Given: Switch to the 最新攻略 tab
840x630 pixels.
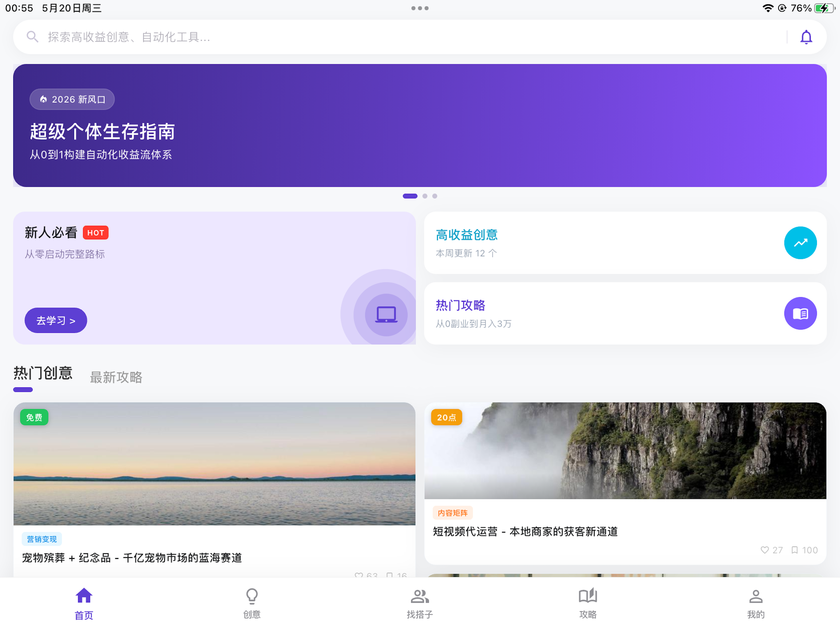Looking at the screenshot, I should coord(116,377).
